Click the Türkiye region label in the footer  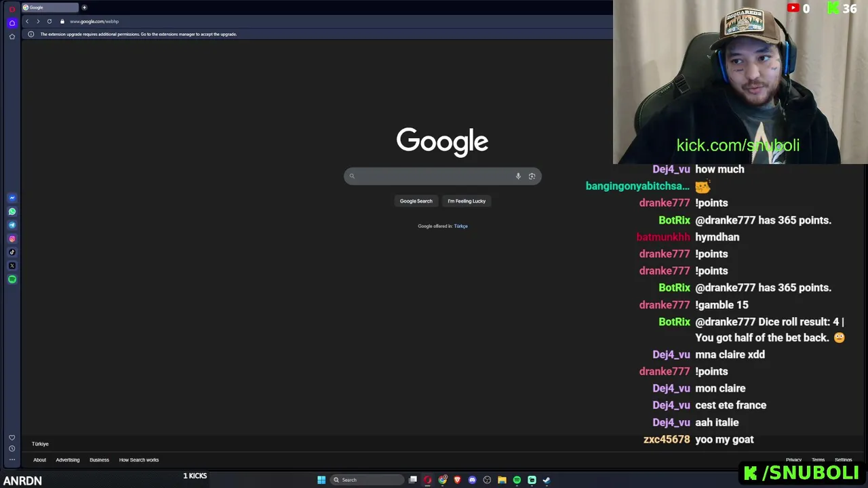click(40, 444)
